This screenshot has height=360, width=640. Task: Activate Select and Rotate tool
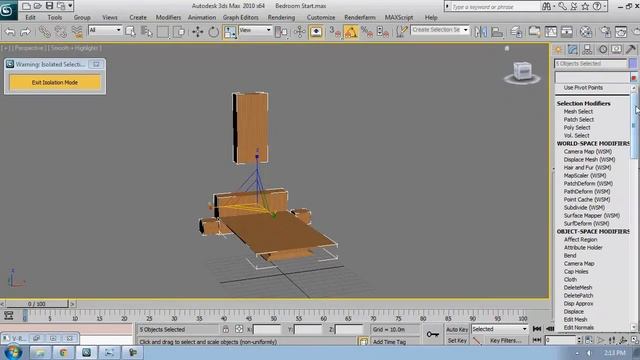(213, 31)
